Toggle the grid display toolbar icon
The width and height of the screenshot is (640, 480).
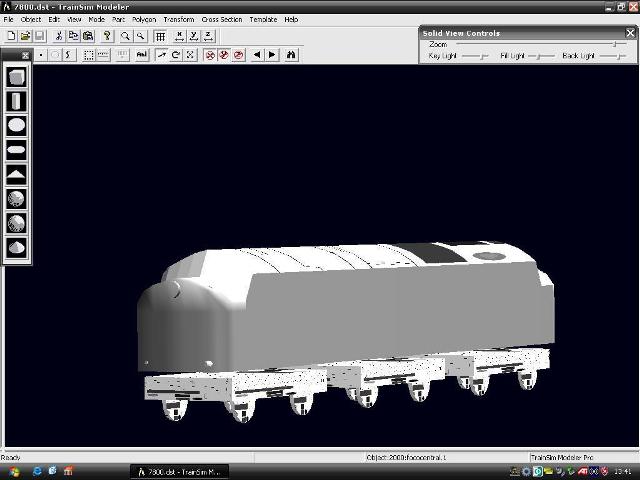click(160, 36)
